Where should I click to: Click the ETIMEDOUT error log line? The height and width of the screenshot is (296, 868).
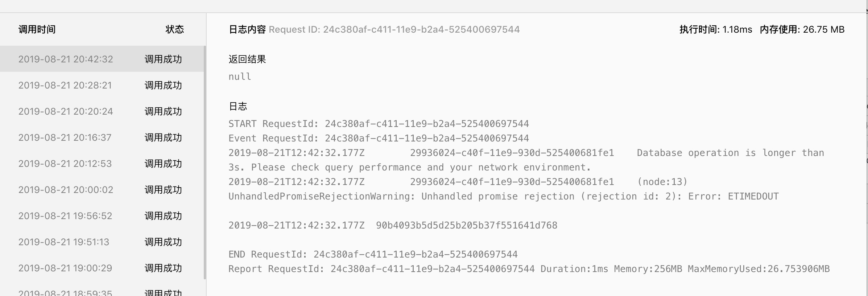(503, 196)
